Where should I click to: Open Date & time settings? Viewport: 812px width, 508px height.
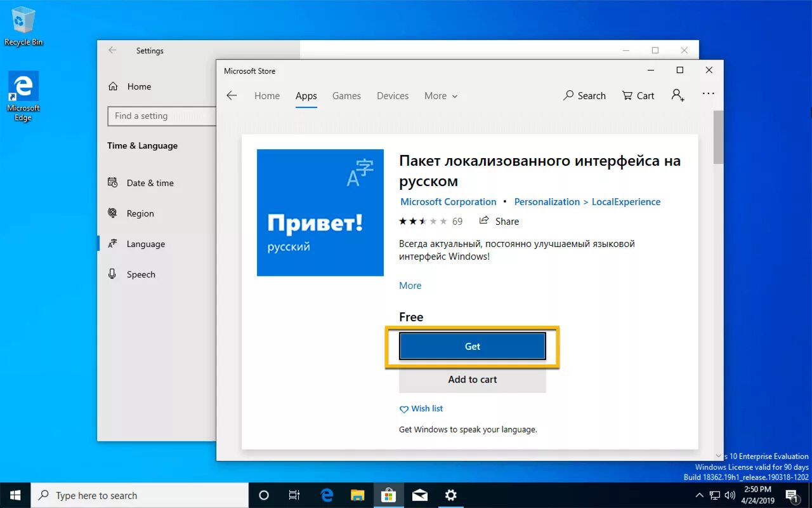click(141, 183)
